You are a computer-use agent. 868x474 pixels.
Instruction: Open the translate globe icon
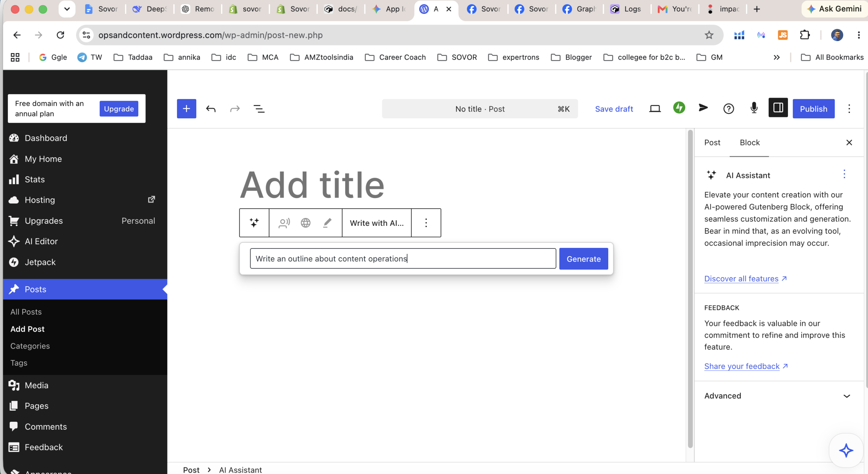[305, 223]
